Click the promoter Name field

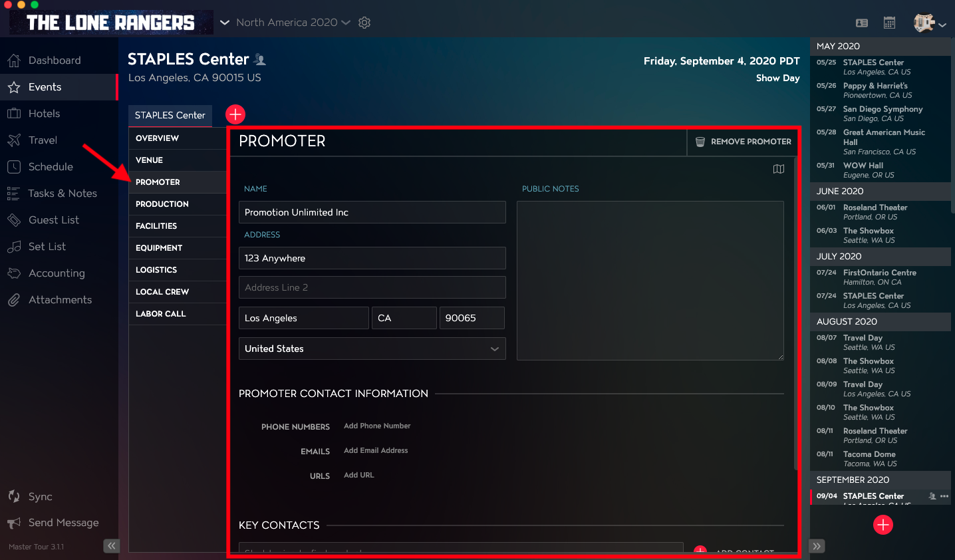372,212
